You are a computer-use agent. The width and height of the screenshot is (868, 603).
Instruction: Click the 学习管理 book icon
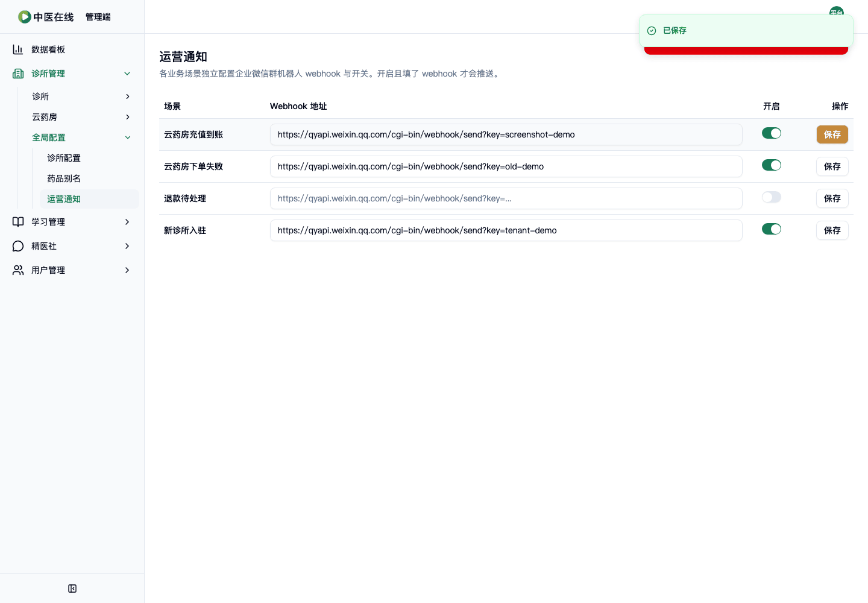(18, 222)
